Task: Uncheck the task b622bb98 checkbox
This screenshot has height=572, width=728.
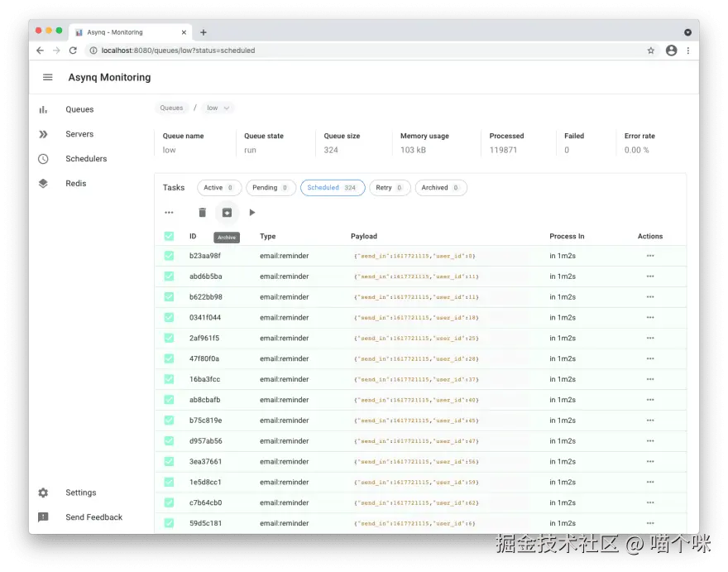Action: click(x=169, y=297)
